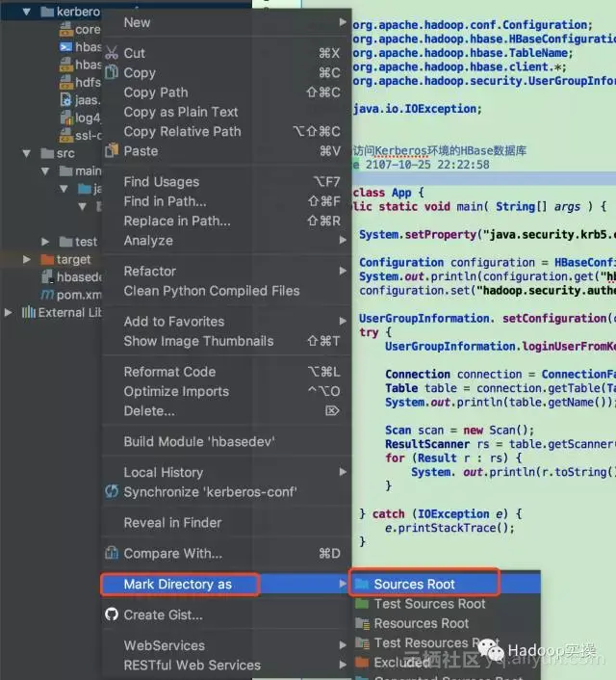Expand the External Libraries arrow
This screenshot has height=680, width=616.
coord(8,312)
